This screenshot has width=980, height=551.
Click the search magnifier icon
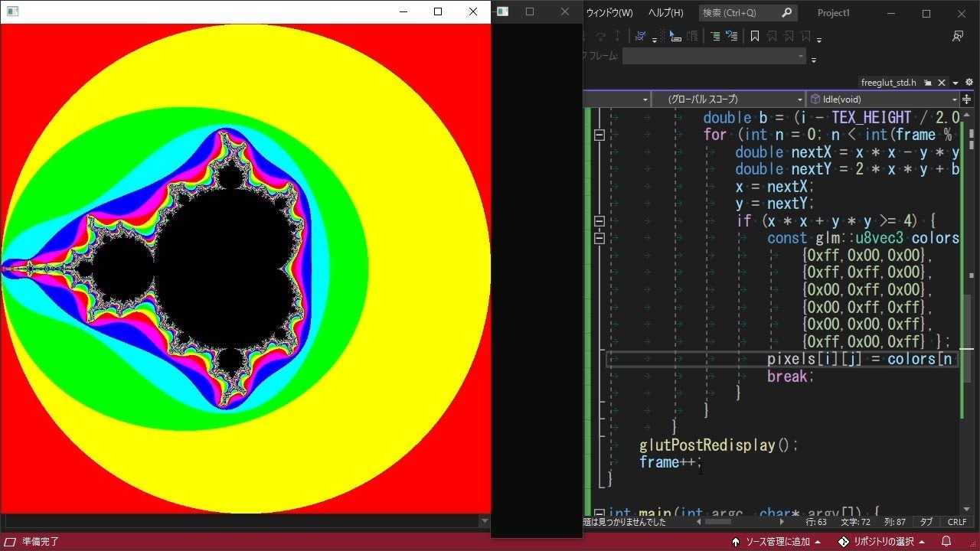(x=786, y=13)
